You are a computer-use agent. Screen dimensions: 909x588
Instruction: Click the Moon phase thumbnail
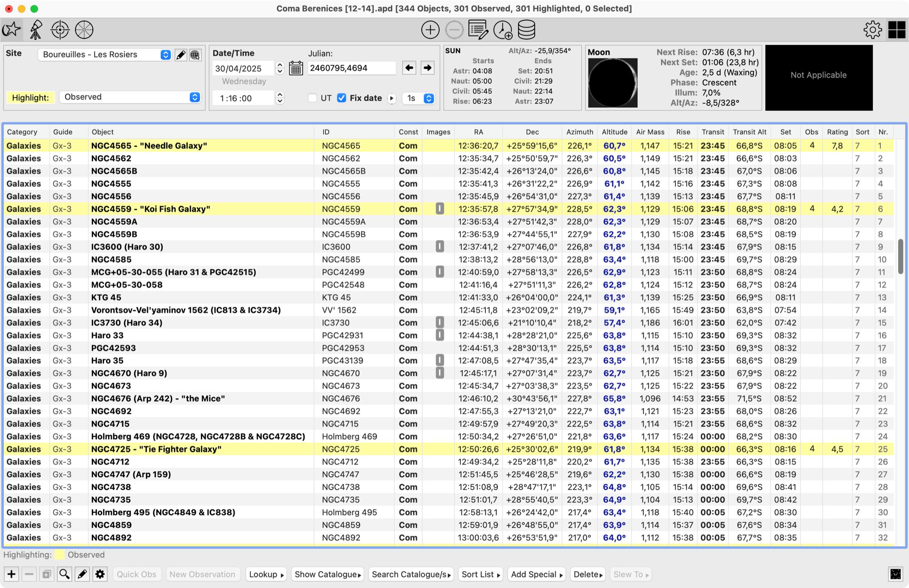pos(613,83)
